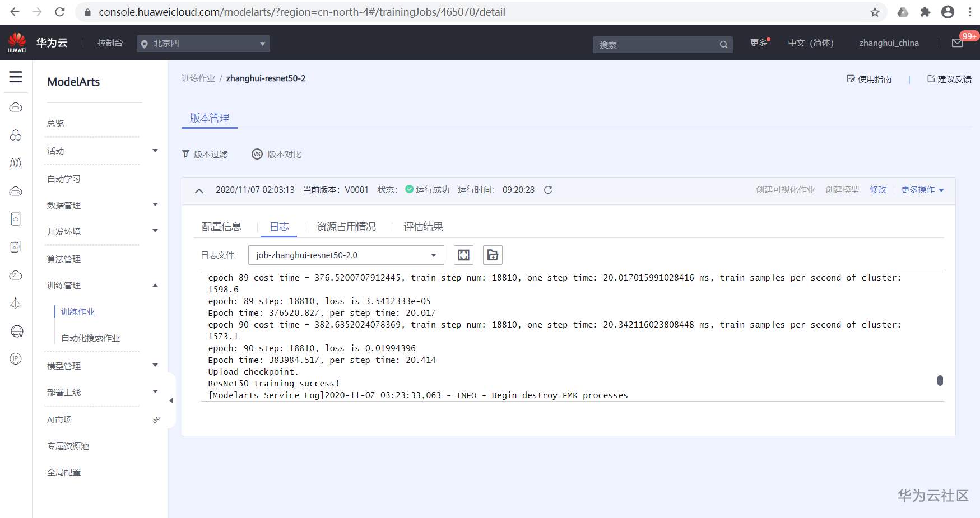Reload the page with the browser refresh icon
Image resolution: width=980 pixels, height=518 pixels.
(x=60, y=12)
